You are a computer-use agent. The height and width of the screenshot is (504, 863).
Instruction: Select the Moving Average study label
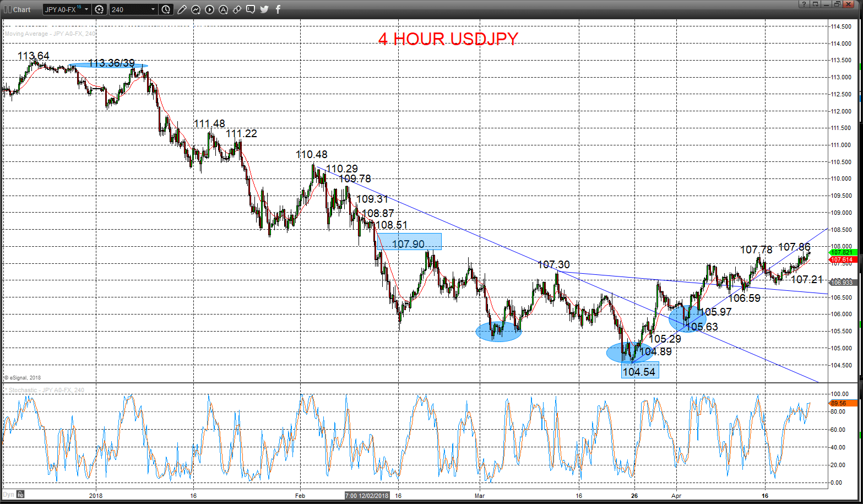tap(50, 34)
